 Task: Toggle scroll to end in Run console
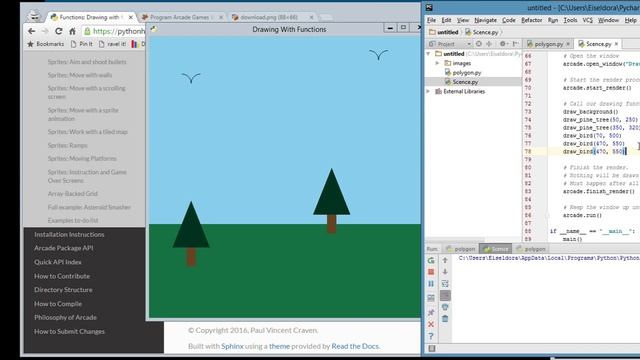pyautogui.click(x=445, y=296)
